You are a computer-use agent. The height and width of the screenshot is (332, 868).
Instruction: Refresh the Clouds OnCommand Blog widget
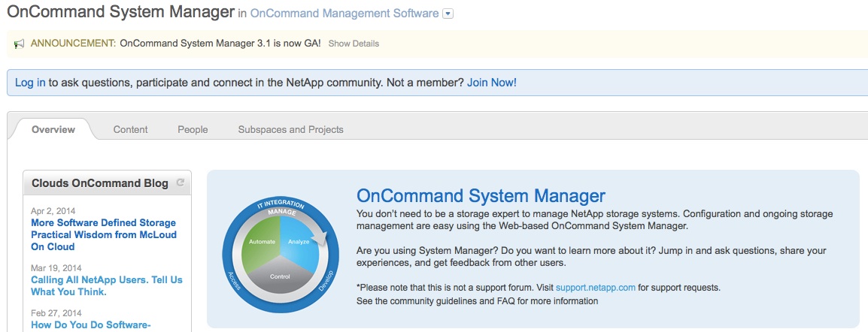(180, 183)
